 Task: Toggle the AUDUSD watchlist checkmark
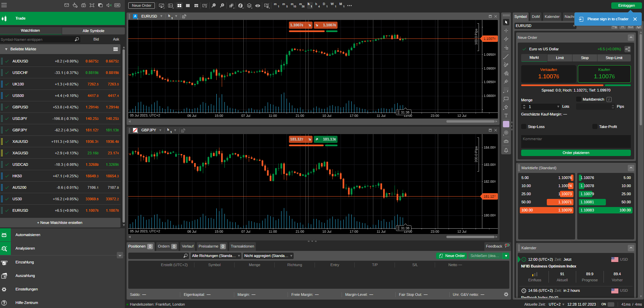coord(7,61)
